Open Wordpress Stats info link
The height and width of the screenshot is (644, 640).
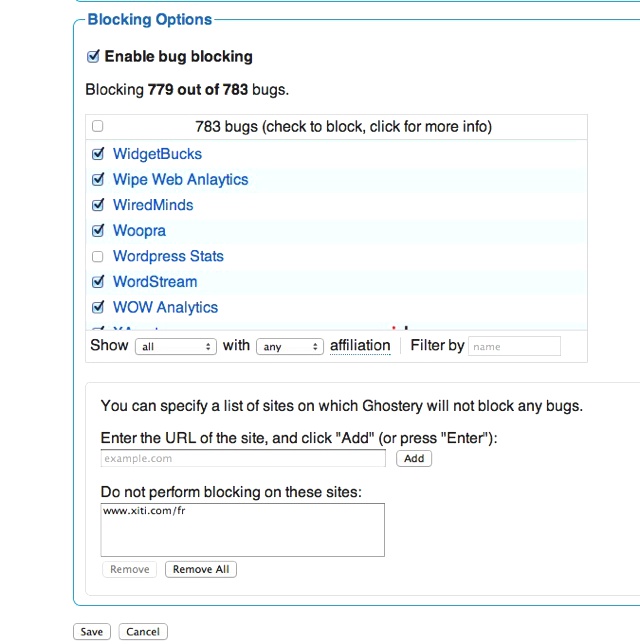coord(168,256)
